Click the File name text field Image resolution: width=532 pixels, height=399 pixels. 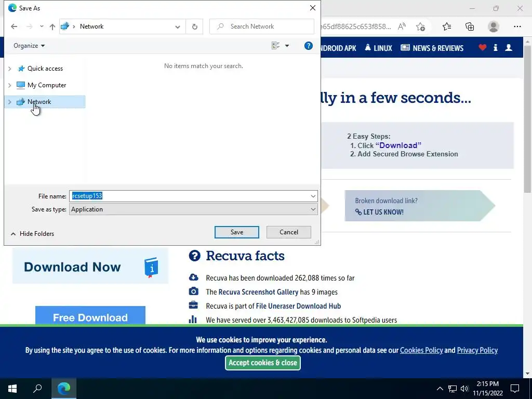click(x=189, y=196)
